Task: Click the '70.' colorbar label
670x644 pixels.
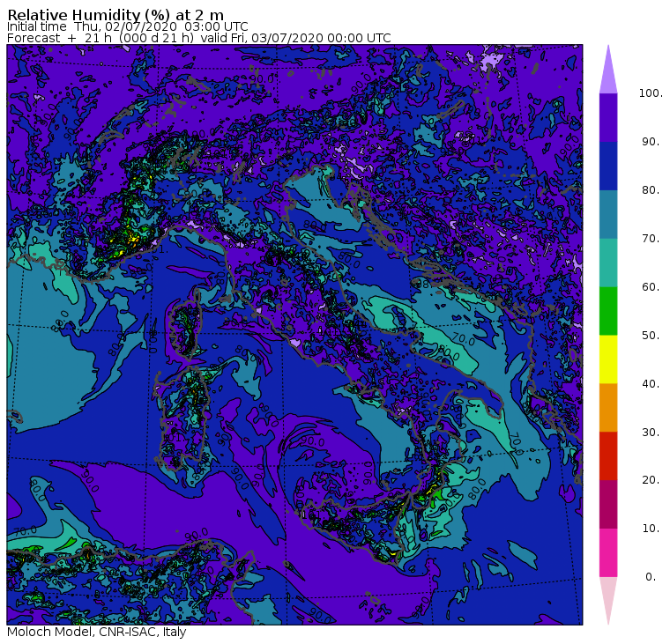Action: [x=651, y=238]
